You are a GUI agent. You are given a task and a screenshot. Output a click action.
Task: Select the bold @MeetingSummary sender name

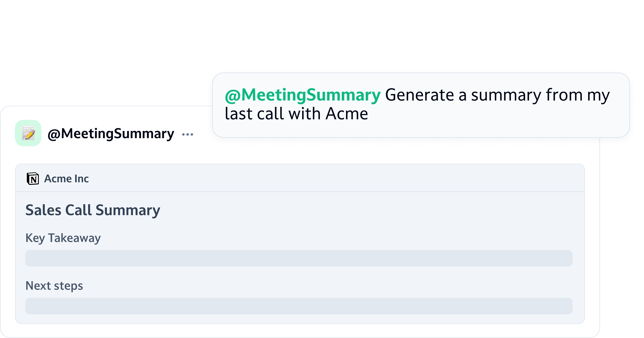click(111, 134)
